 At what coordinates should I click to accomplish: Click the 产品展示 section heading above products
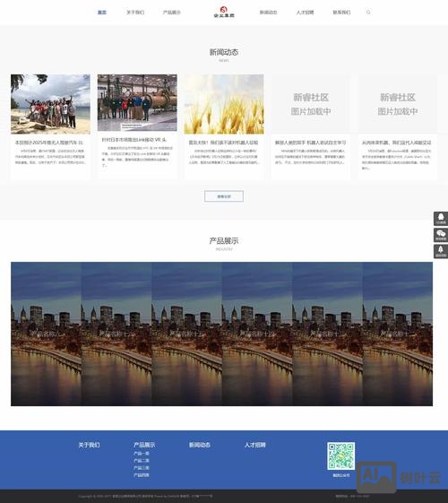point(224,240)
